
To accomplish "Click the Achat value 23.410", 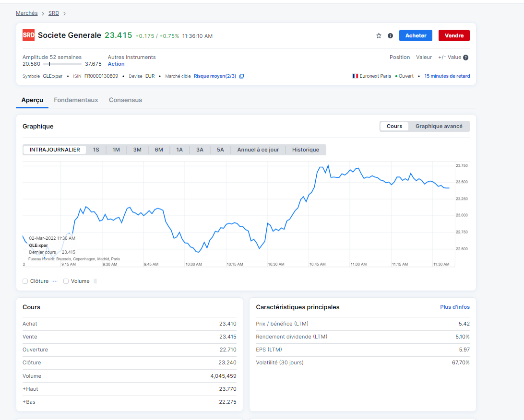I will coord(227,324).
